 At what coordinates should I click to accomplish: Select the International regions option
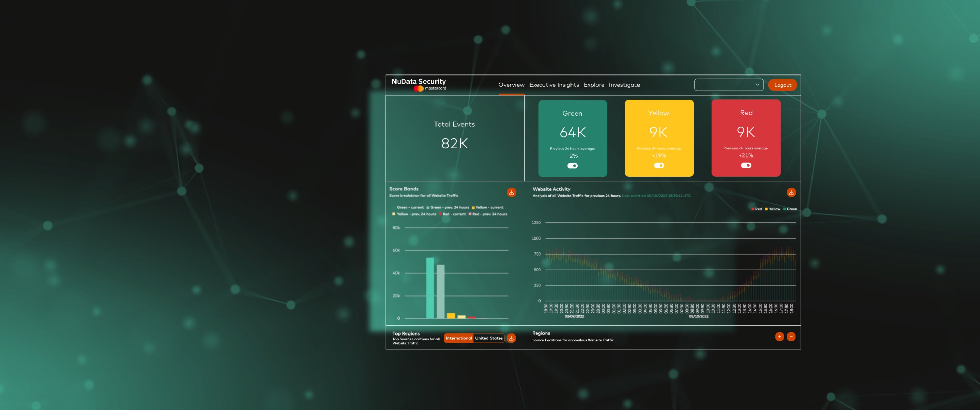click(458, 338)
